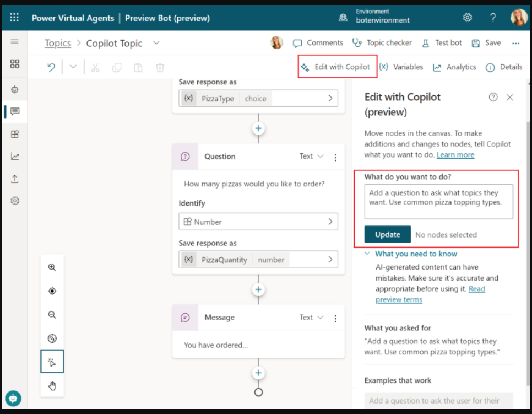
Task: Open the Test bot pane
Action: coord(442,43)
